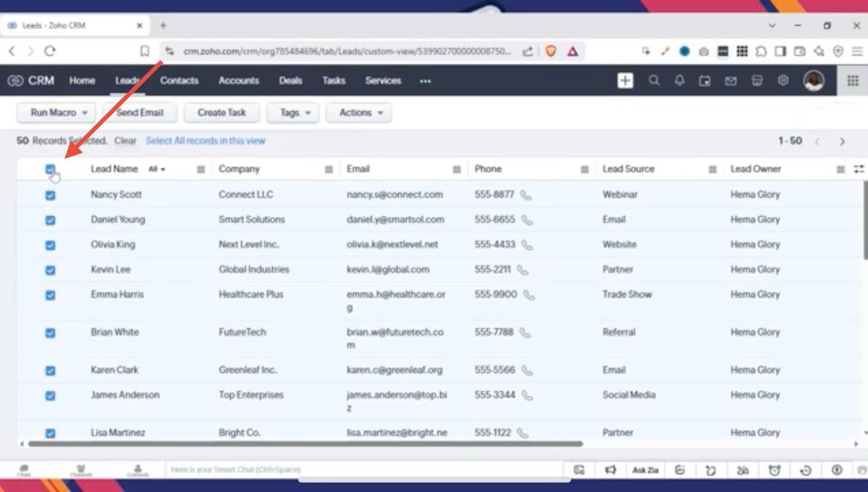The image size is (868, 492).
Task: Open the settings gear in CRM header
Action: pos(783,80)
